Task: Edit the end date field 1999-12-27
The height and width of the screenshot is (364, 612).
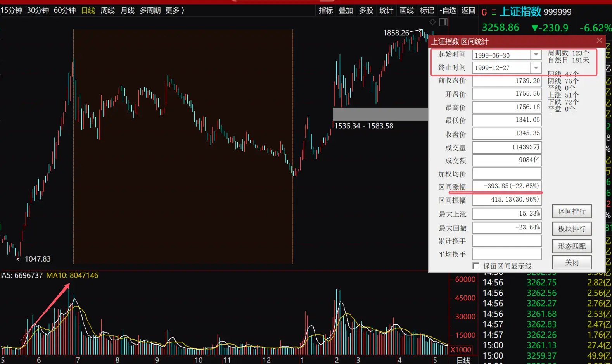Action: pos(501,67)
